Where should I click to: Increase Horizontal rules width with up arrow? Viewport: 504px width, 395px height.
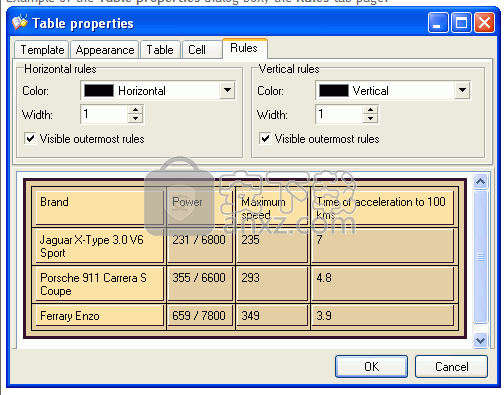(135, 110)
